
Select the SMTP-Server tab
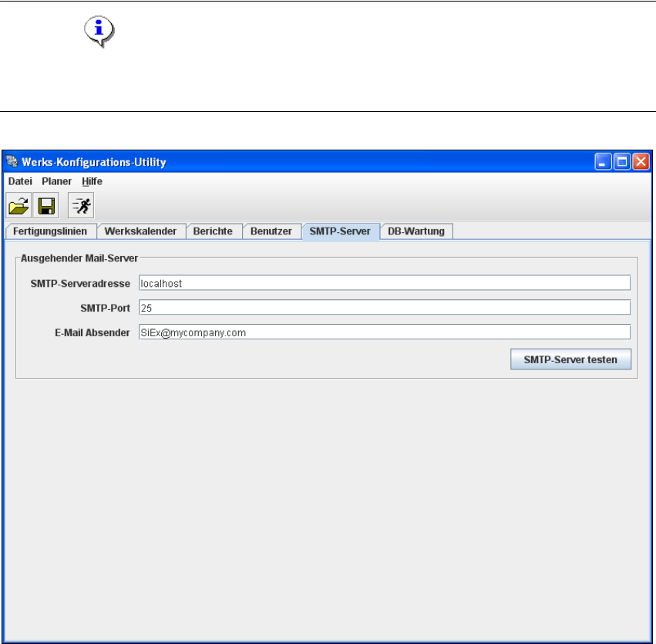[340, 231]
